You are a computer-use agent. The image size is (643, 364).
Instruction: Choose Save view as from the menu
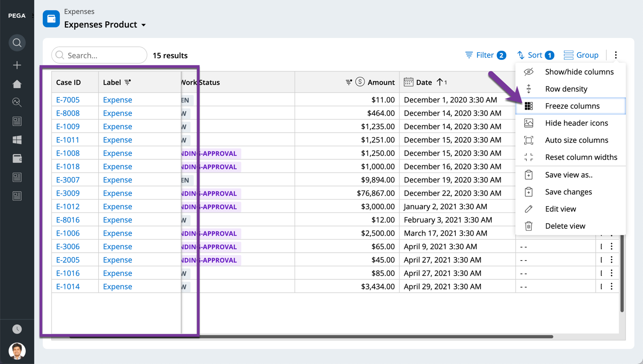click(569, 175)
